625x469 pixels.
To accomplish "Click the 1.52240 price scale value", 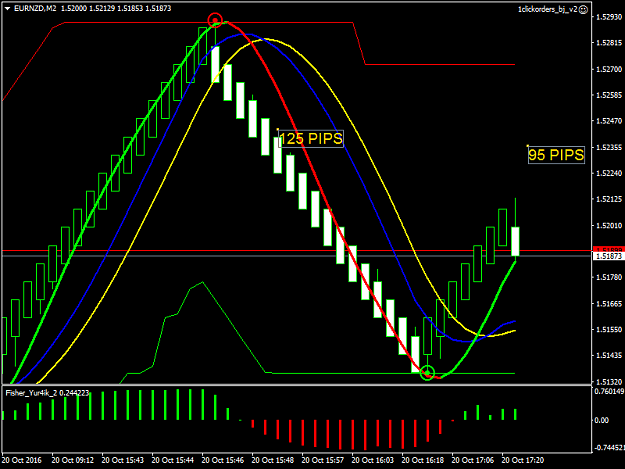I will tap(609, 173).
